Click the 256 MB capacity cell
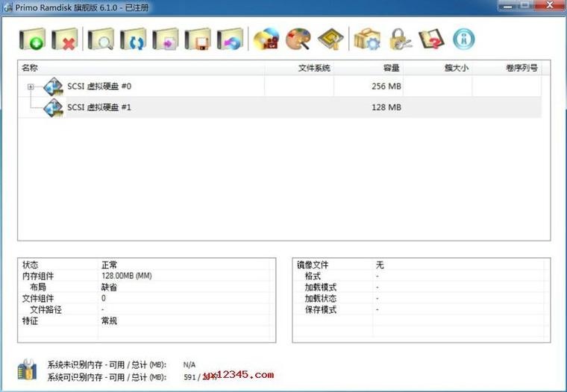The width and height of the screenshot is (567, 392). tap(386, 86)
